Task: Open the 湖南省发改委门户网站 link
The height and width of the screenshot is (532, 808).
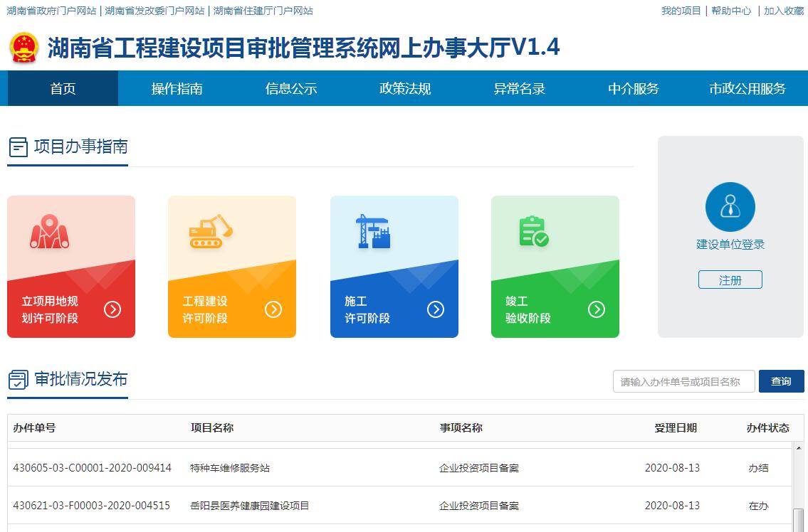Action: pyautogui.click(x=154, y=11)
